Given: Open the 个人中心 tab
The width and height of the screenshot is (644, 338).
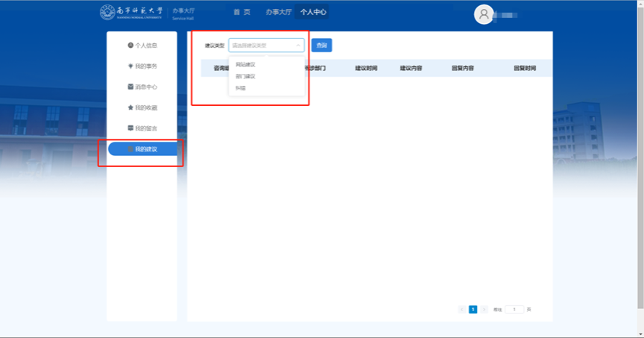Looking at the screenshot, I should 313,13.
